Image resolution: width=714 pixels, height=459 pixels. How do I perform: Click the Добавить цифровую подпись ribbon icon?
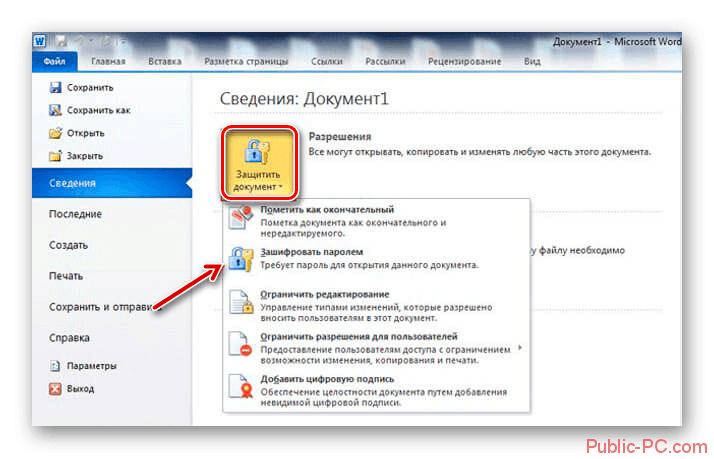[240, 386]
